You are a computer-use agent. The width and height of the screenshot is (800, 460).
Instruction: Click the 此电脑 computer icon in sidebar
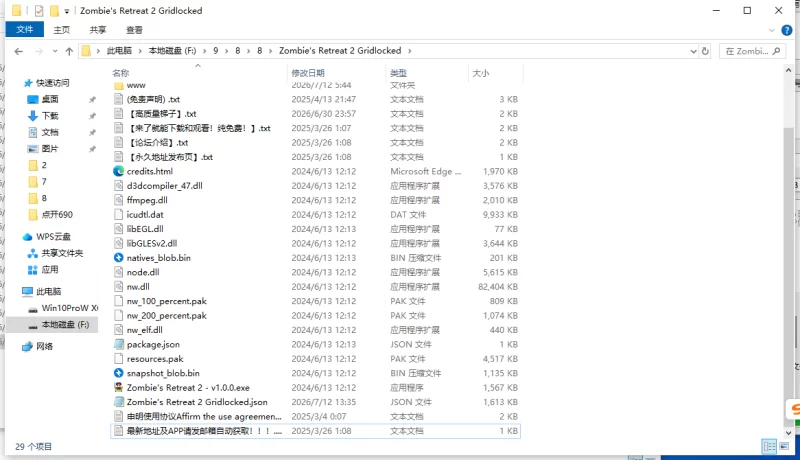point(28,292)
